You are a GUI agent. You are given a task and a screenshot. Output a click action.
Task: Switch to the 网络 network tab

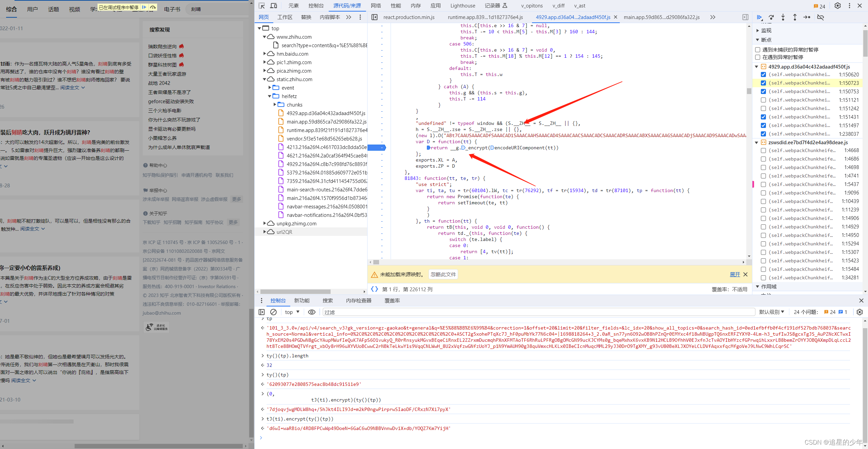pos(376,6)
